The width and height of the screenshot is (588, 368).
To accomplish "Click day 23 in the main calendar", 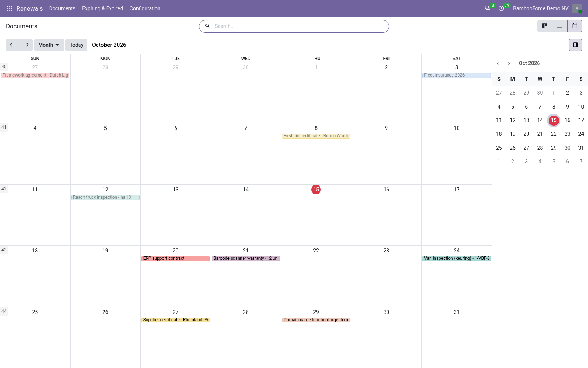I will (386, 251).
